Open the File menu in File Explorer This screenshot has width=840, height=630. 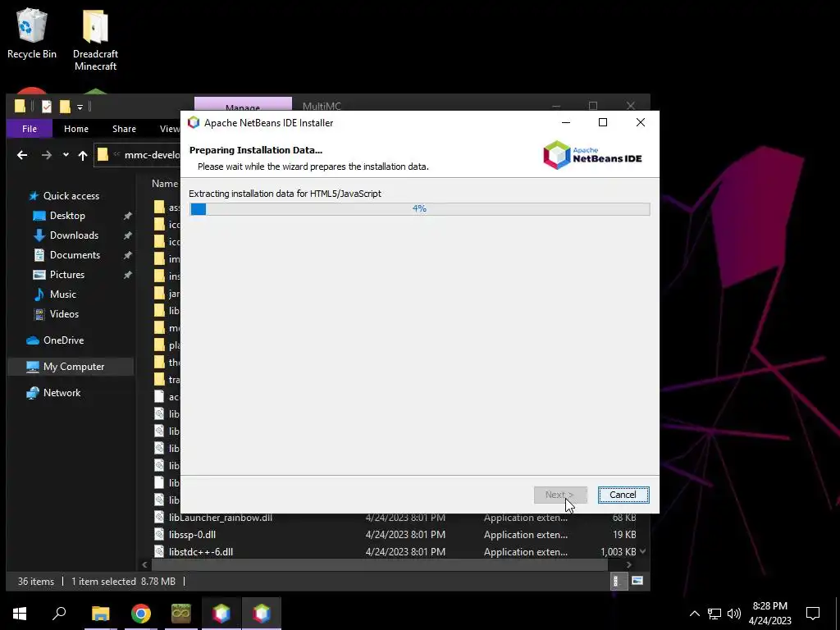coord(30,129)
